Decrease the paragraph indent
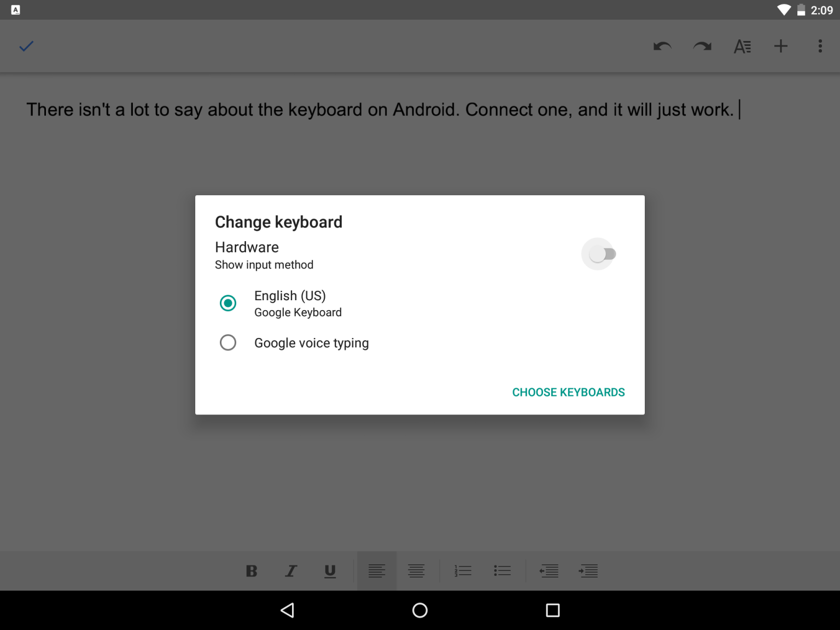Screen dimensions: 840x630 pyautogui.click(x=549, y=571)
